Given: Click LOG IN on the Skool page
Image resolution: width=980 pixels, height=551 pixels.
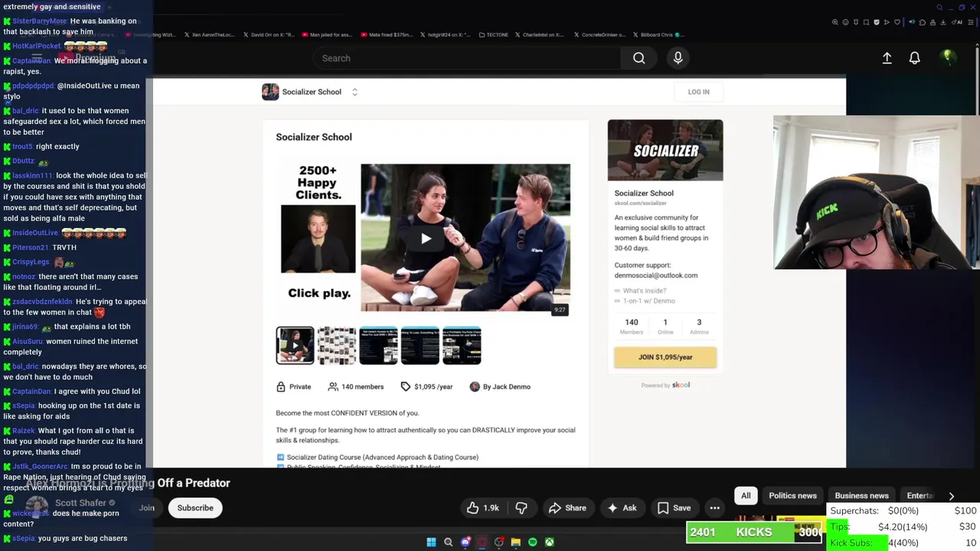Looking at the screenshot, I should coord(698,92).
